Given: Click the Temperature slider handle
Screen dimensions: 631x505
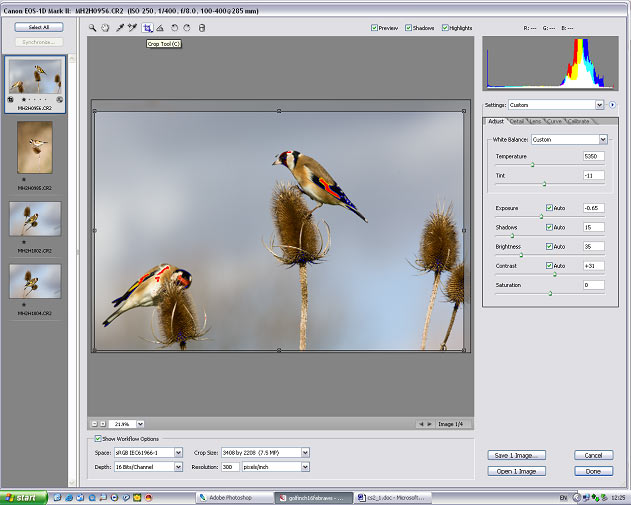Looking at the screenshot, I should click(x=532, y=165).
